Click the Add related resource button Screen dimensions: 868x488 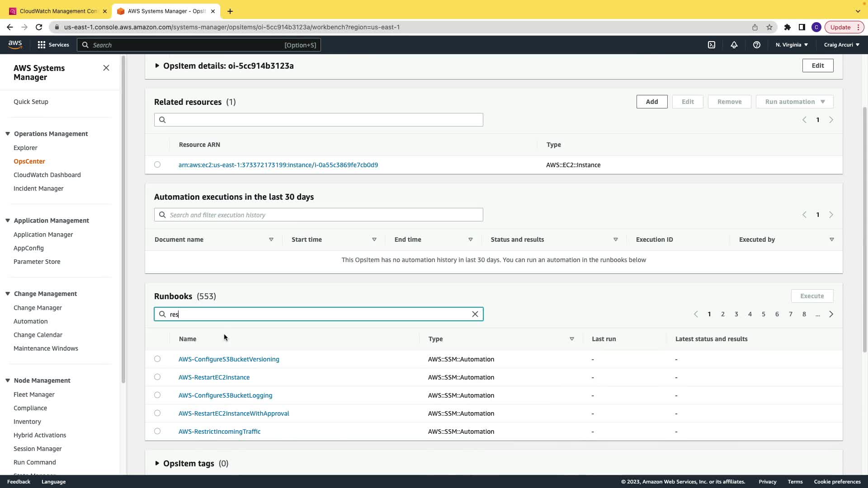coord(651,102)
